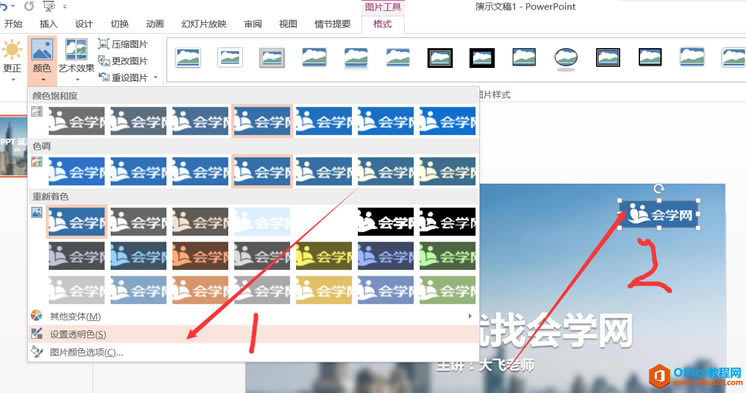The height and width of the screenshot is (393, 746).
Task: Choose the grayscale recolor preset
Action: [x=138, y=222]
